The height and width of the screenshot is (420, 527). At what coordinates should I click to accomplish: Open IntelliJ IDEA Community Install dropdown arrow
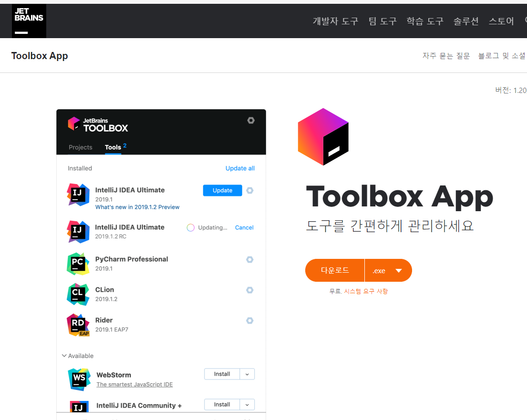point(247,405)
